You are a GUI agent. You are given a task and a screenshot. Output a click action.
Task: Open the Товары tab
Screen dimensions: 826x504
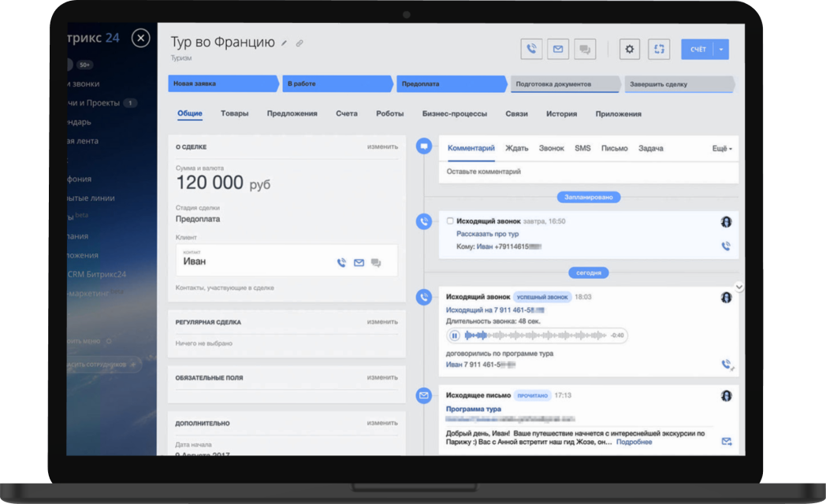click(x=234, y=113)
